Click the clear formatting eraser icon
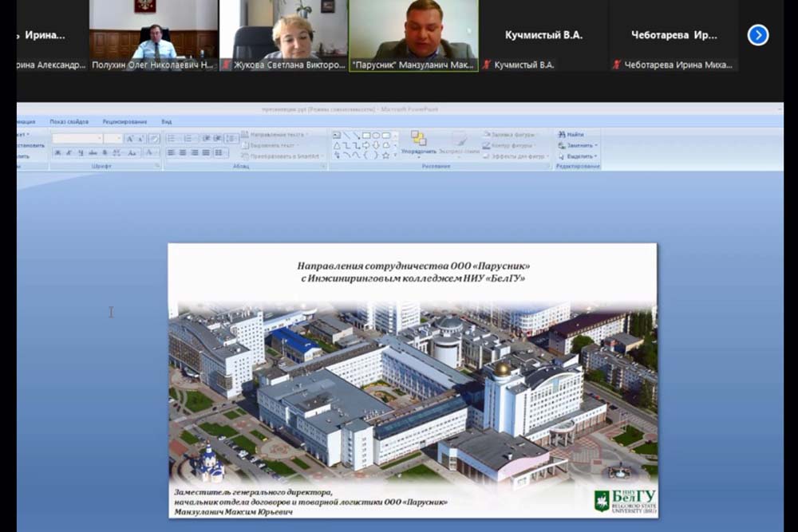This screenshot has width=798, height=532. (x=154, y=138)
